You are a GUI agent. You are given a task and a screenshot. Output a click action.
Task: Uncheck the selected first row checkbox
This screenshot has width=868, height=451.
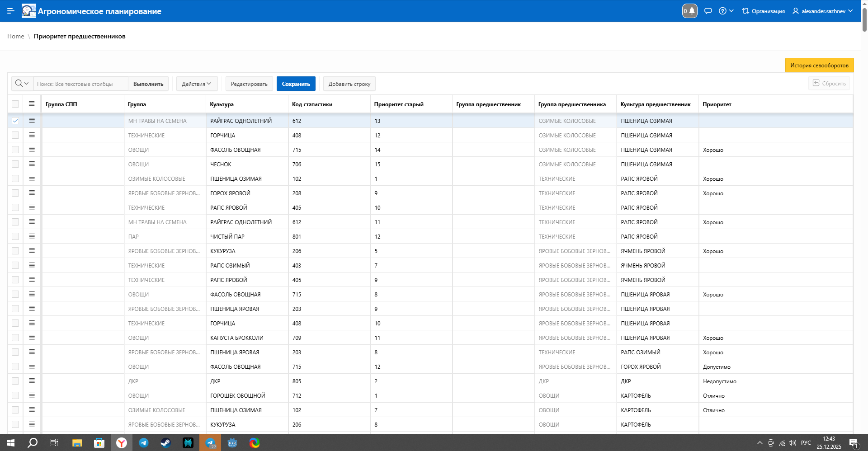pos(15,121)
